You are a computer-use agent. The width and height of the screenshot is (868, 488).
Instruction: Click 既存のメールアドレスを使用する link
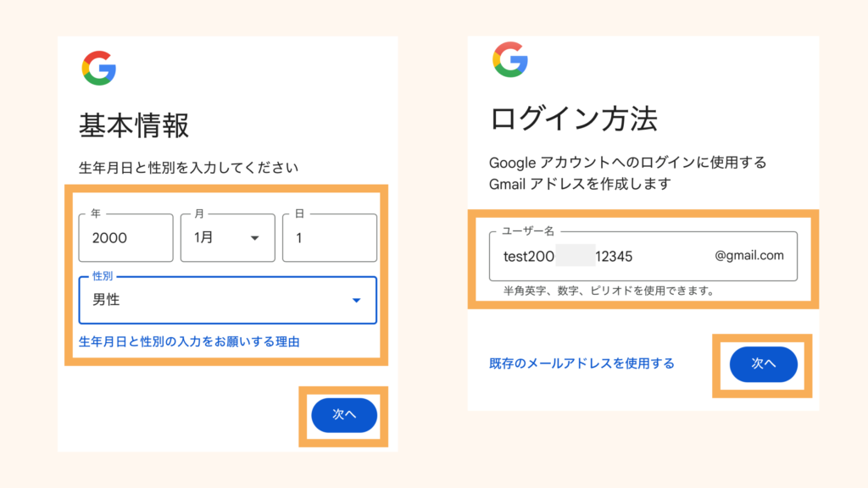coord(581,363)
